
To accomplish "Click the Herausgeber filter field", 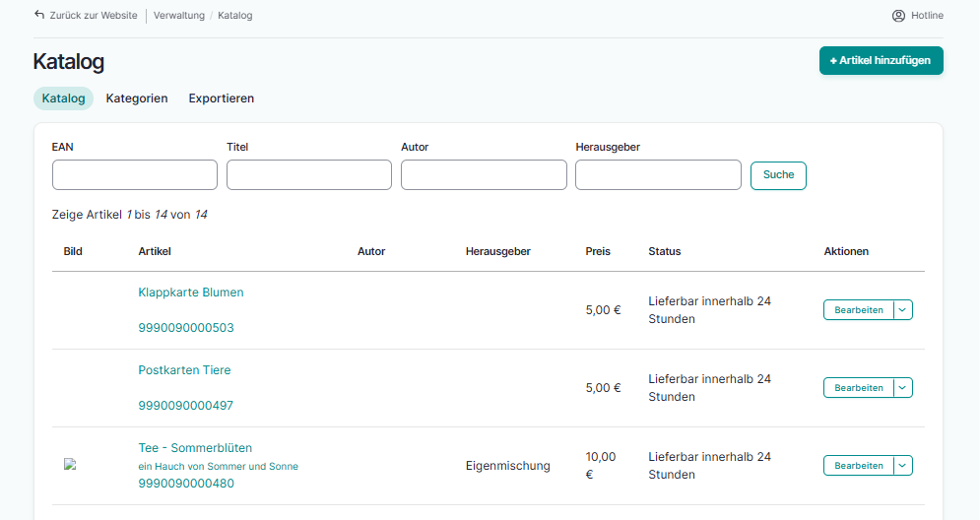I will point(658,175).
